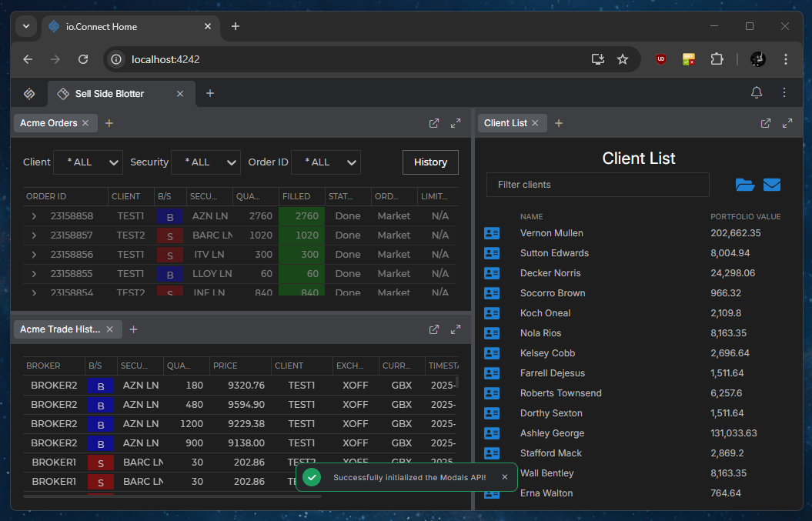Click the History button
812x521 pixels.
(430, 162)
